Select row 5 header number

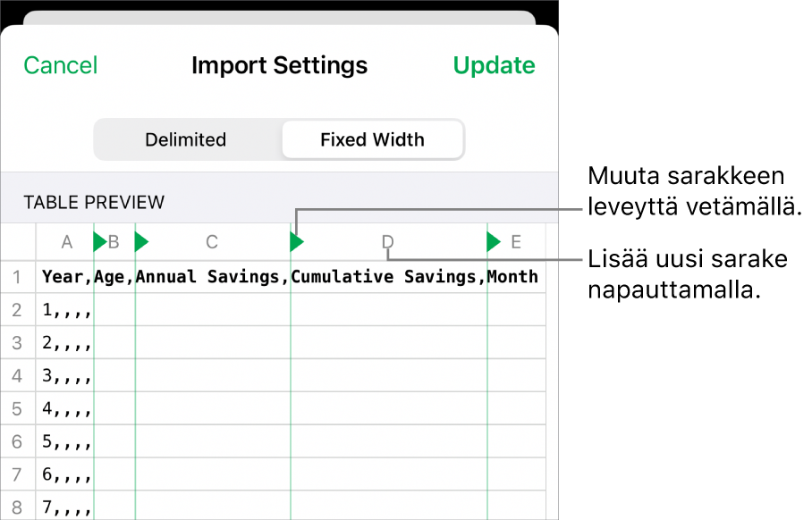[x=17, y=409]
